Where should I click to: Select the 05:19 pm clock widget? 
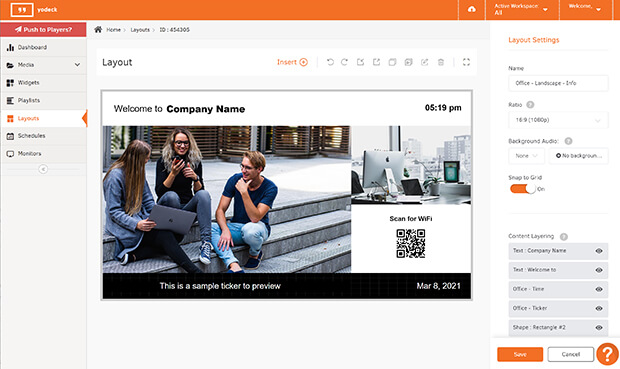[443, 108]
